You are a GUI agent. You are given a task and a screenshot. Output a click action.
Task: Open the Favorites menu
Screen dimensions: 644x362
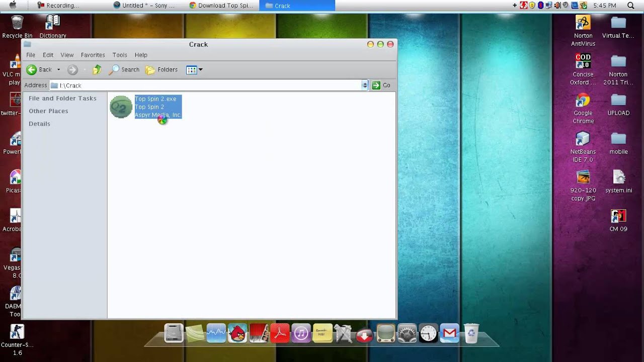(93, 55)
